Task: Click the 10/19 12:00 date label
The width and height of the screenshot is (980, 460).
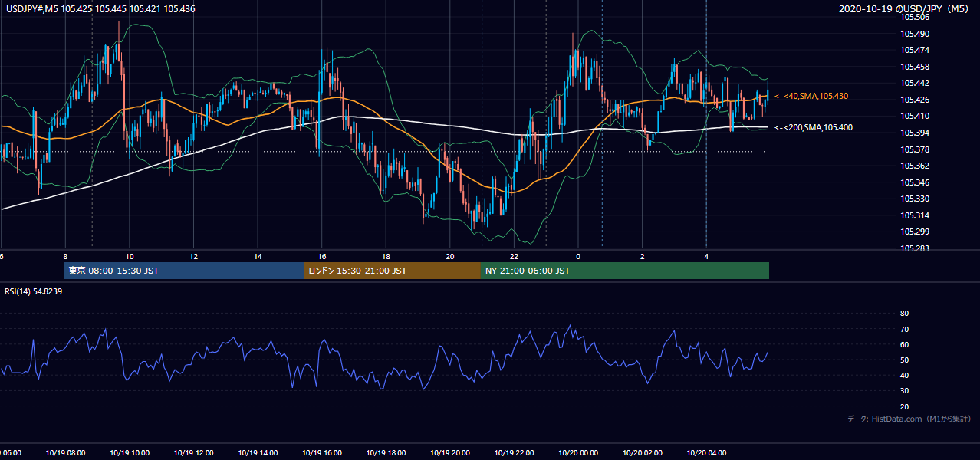Action: [x=193, y=453]
